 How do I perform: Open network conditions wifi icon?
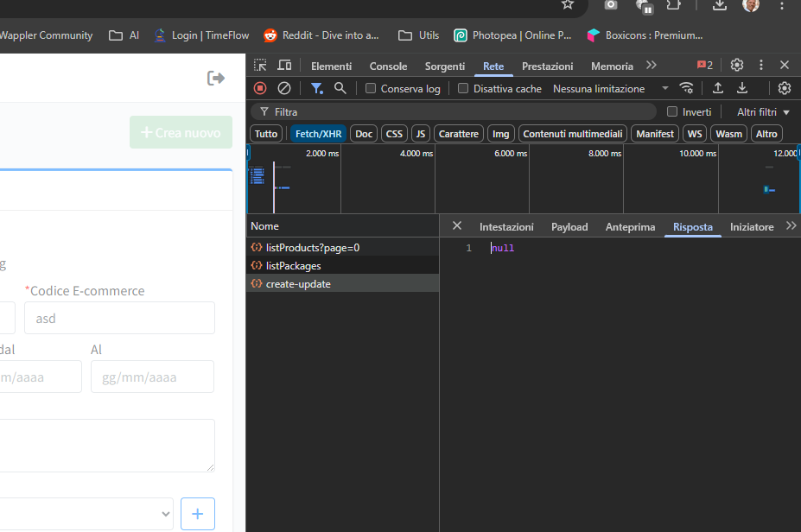tap(687, 88)
